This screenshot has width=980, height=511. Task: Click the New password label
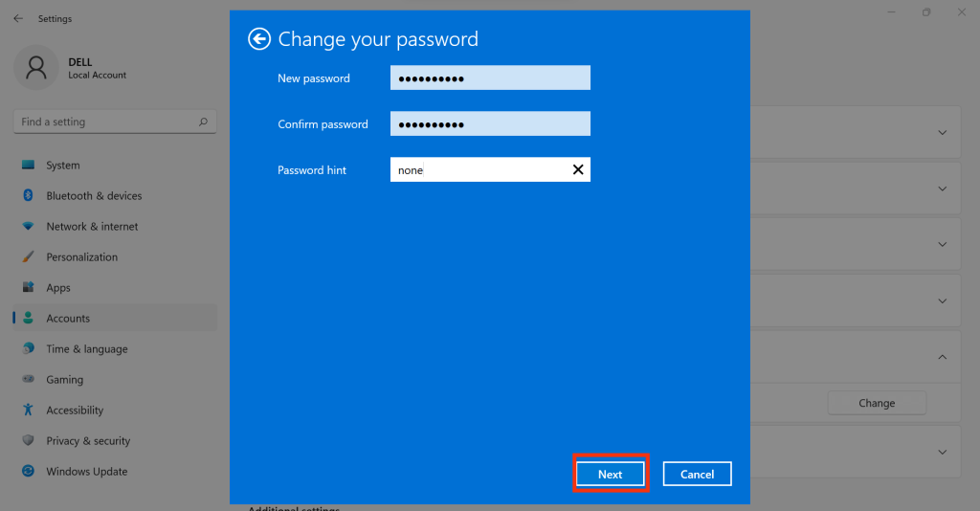click(314, 78)
